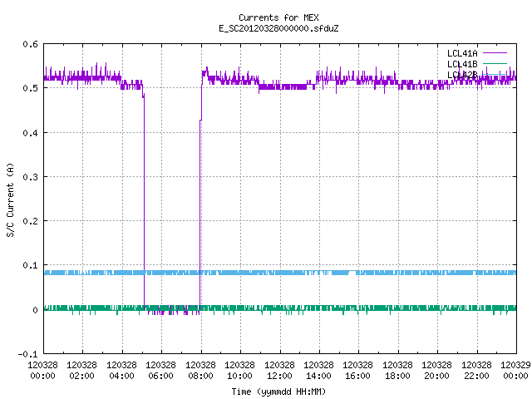This screenshot has width=532, height=399.
Task: Click the 0.6 y-axis tick value
Action: pyautogui.click(x=30, y=44)
